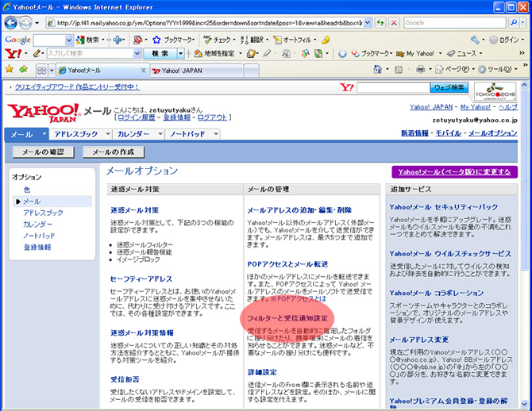Click the Y! logo on Yahoo toolbar

13,54
